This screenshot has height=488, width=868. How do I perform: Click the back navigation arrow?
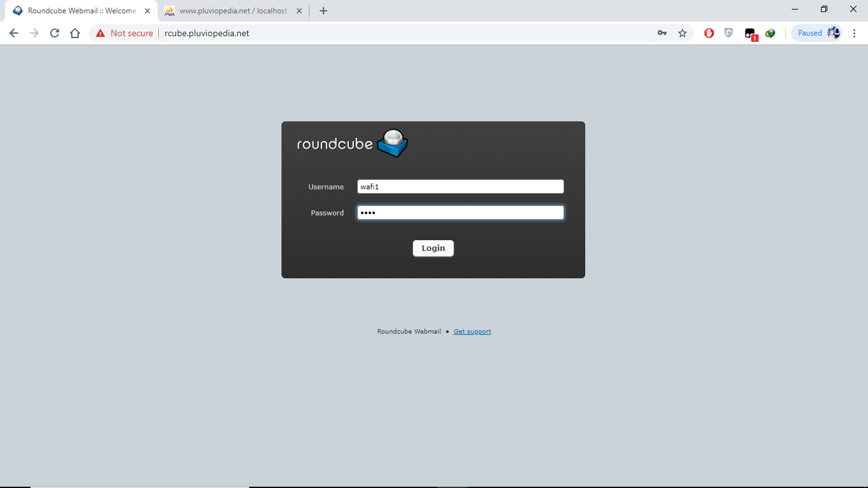[x=13, y=32]
